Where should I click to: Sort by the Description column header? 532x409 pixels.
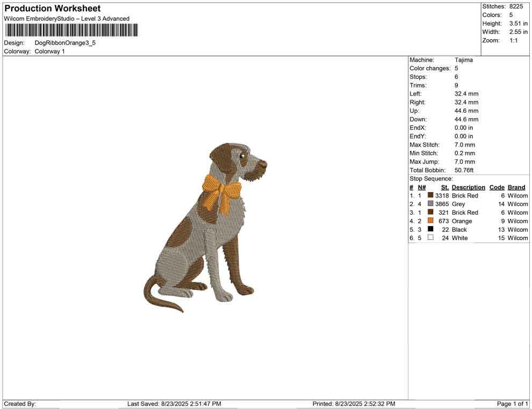(468, 187)
